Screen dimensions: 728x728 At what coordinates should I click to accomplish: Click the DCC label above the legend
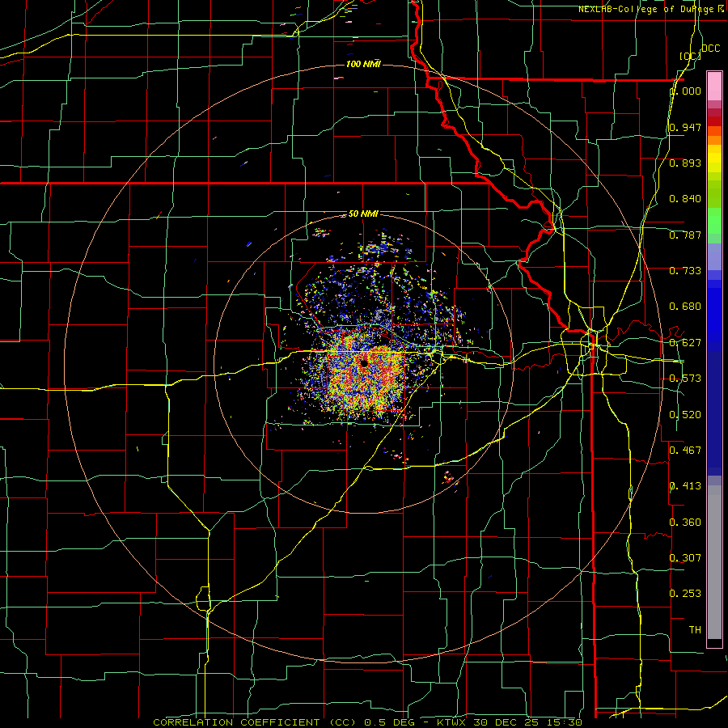pyautogui.click(x=710, y=49)
